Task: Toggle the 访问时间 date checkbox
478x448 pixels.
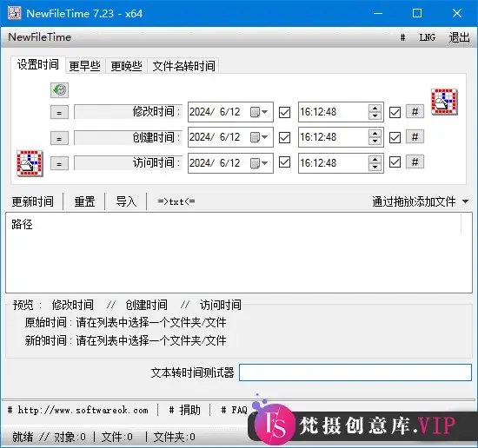Action: pyautogui.click(x=284, y=162)
